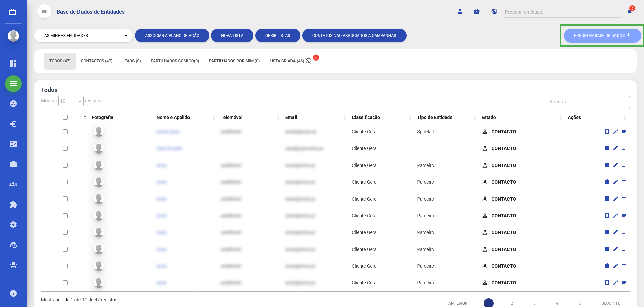Viewport: 644px width, 307px height.
Task: Check the first row's checkbox
Action: [x=65, y=132]
